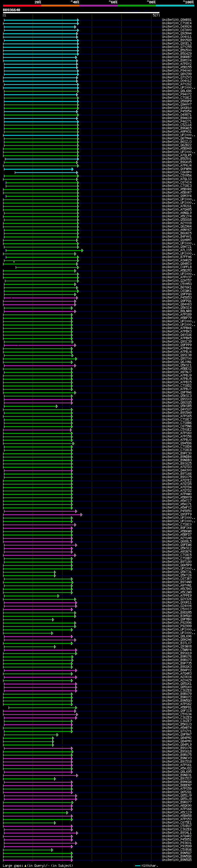The image size is (197, 868).
Task: Select hit UniRef100_C5Z116
Action: [x=177, y=125]
